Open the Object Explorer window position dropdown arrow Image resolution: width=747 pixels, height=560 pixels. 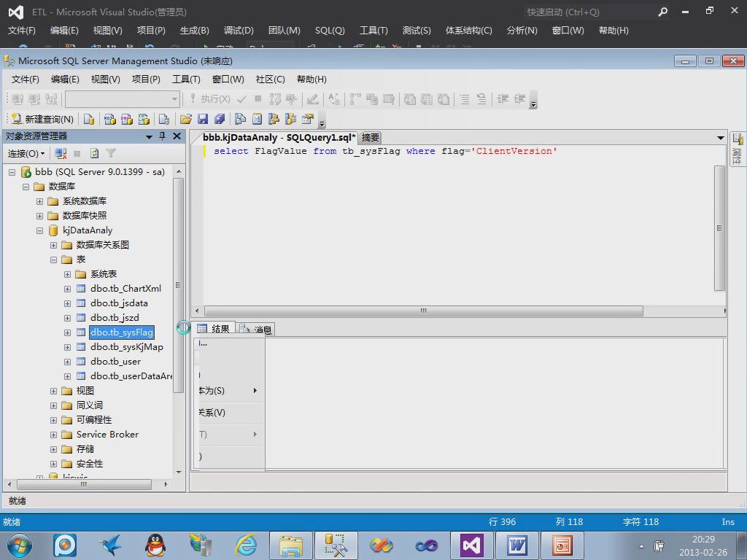(149, 136)
